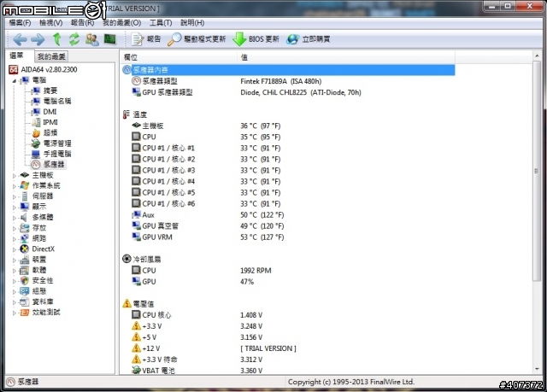Open the 檔案(F) menu
The image size is (547, 392).
click(x=20, y=23)
